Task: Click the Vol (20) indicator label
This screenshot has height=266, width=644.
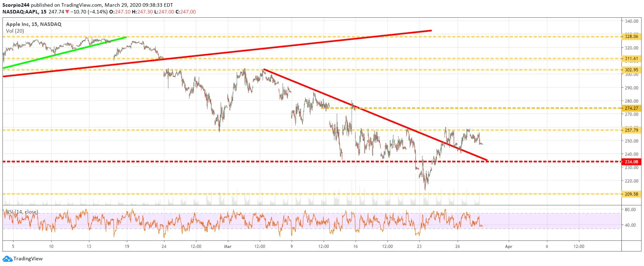Action: coord(15,31)
